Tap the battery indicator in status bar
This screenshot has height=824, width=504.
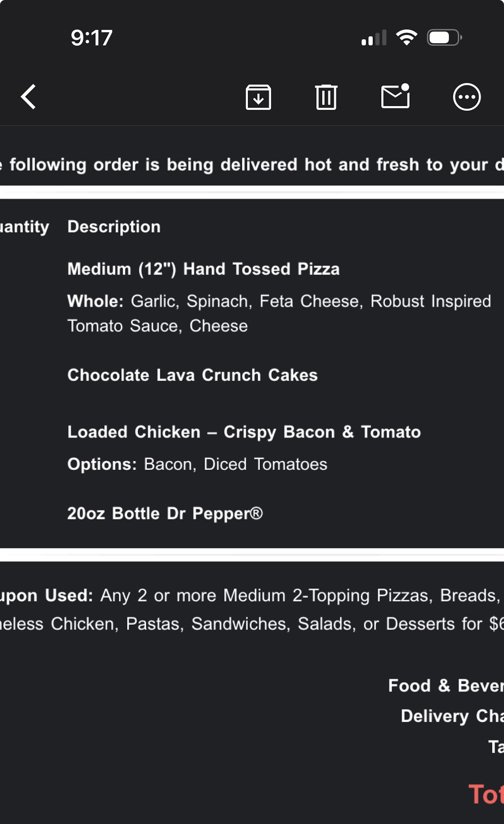[444, 38]
